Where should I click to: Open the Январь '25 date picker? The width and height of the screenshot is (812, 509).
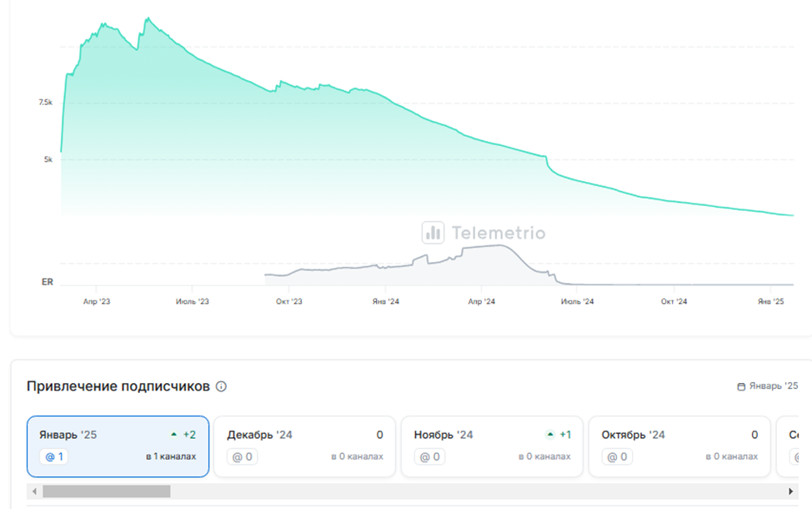click(768, 386)
